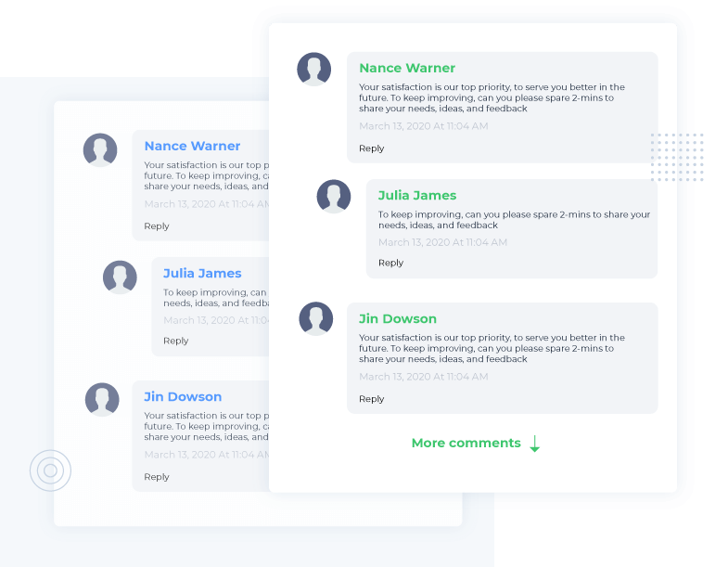Click the green down arrow after More comments
The height and width of the screenshot is (567, 728).
(x=535, y=444)
